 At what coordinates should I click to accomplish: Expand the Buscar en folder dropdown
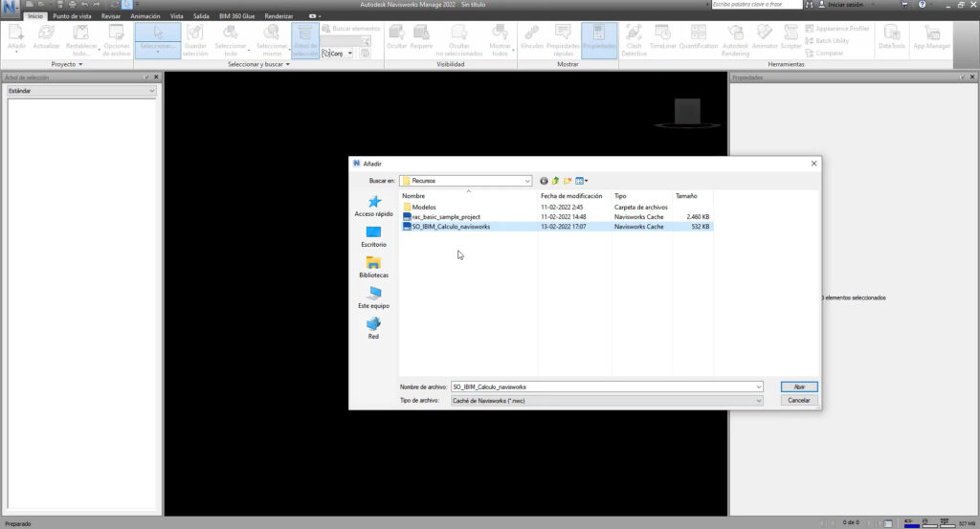click(x=527, y=180)
